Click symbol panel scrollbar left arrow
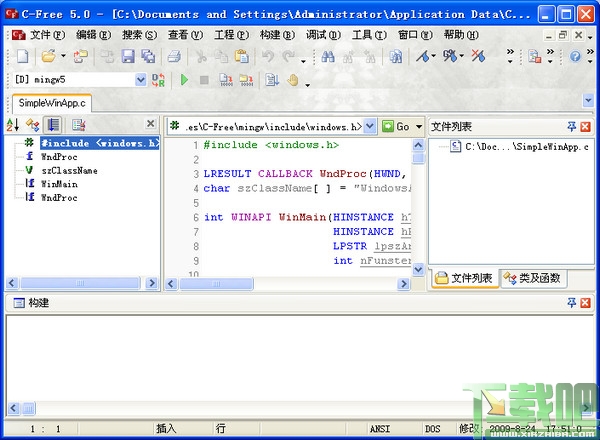 11,283
